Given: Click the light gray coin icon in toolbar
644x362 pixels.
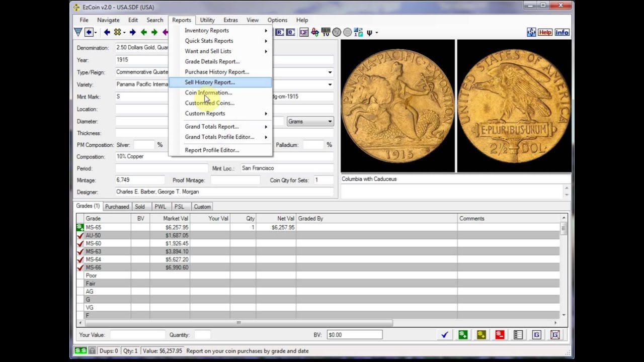Looking at the screenshot, I should coord(347,32).
